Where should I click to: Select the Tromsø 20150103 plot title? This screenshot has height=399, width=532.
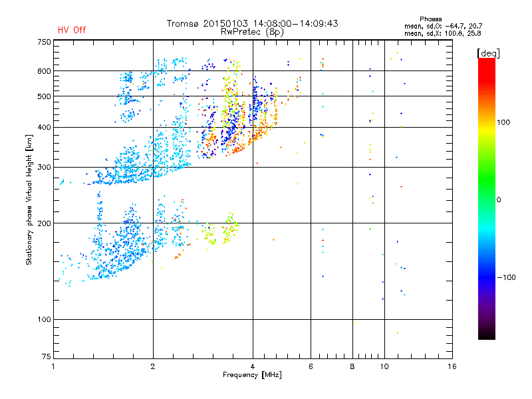pos(252,23)
